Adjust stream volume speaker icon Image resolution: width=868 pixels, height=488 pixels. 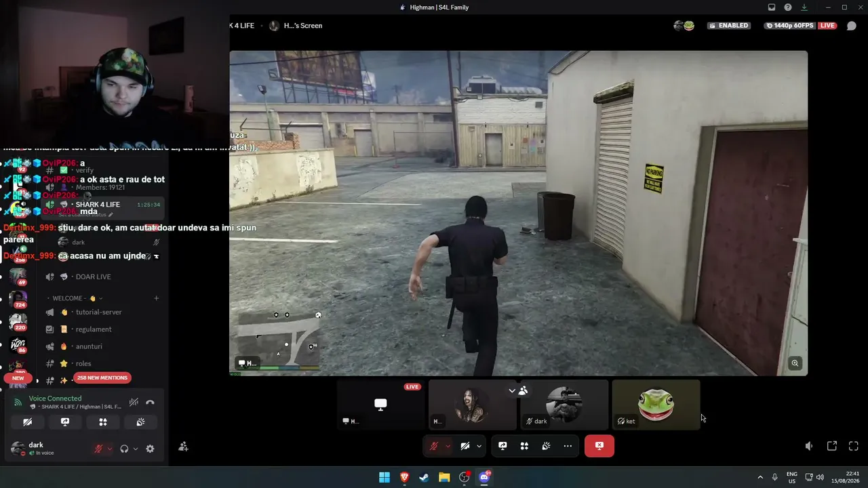coord(809,446)
